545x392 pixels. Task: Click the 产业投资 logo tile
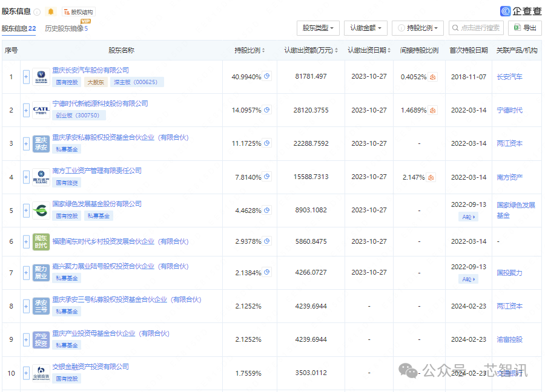pyautogui.click(x=41, y=339)
